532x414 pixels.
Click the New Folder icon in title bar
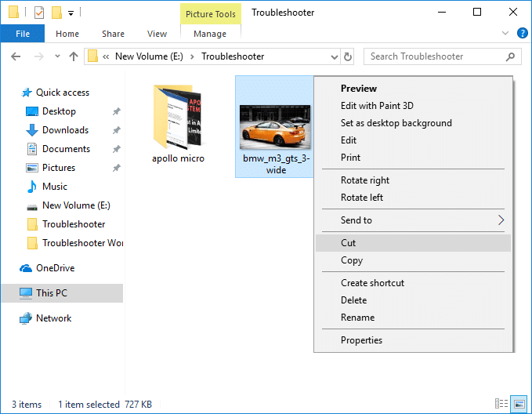coord(56,13)
